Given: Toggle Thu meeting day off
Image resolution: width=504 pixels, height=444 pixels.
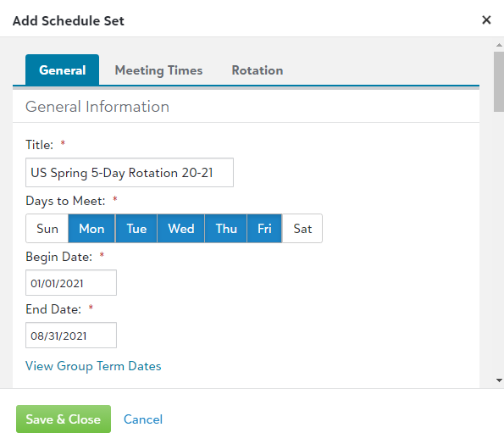Looking at the screenshot, I should pyautogui.click(x=226, y=229).
